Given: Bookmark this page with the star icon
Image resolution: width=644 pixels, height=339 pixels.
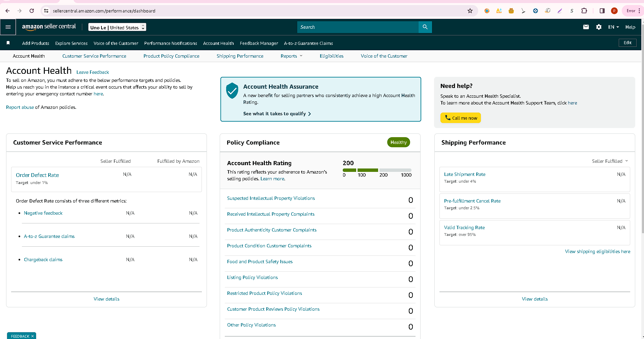Looking at the screenshot, I should pos(470,11).
